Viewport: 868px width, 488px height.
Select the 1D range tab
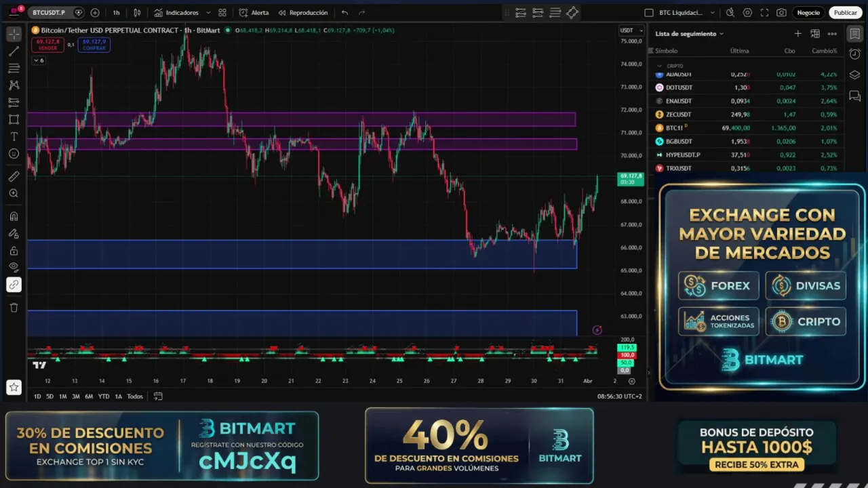[37, 396]
